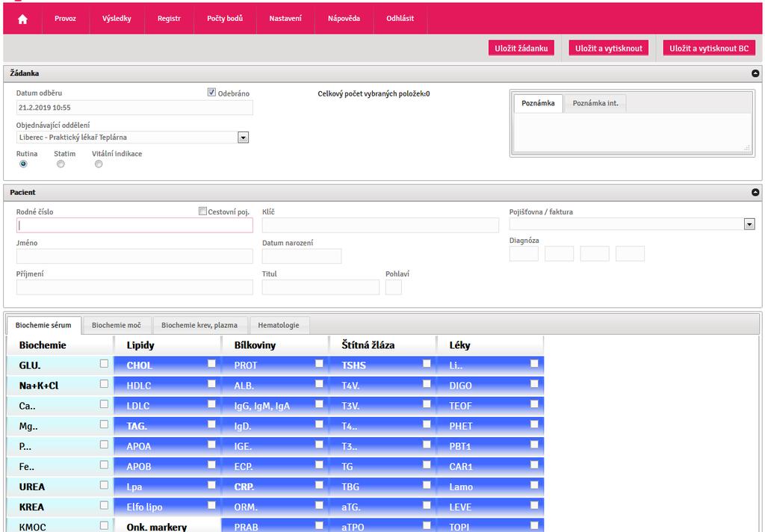Click the Příjmení input field

[134, 287]
